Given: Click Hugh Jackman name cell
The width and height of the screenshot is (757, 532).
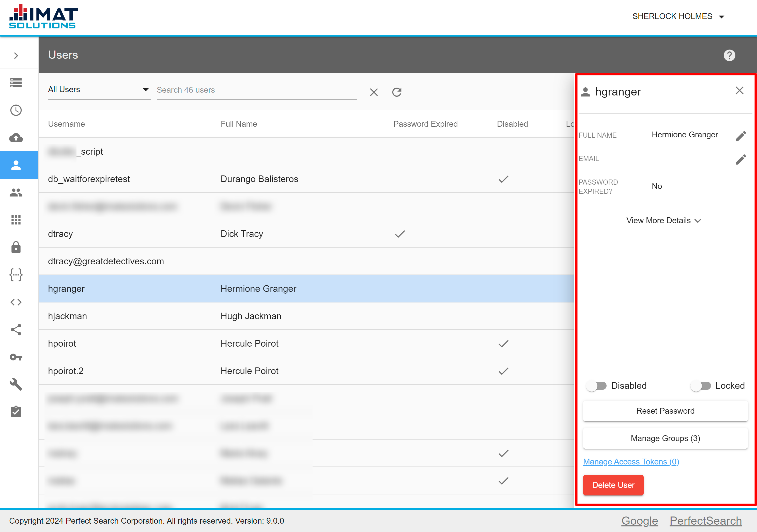Looking at the screenshot, I should coord(251,316).
